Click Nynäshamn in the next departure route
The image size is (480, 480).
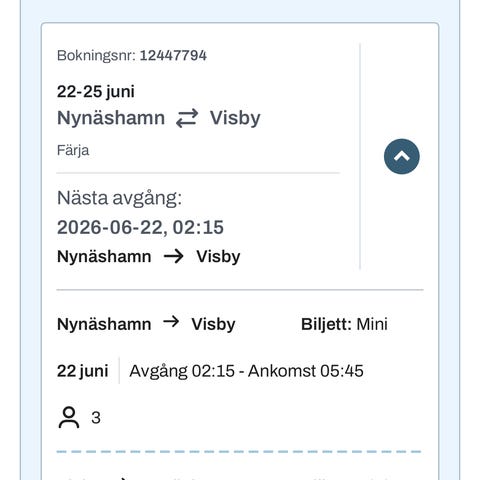coord(104,257)
